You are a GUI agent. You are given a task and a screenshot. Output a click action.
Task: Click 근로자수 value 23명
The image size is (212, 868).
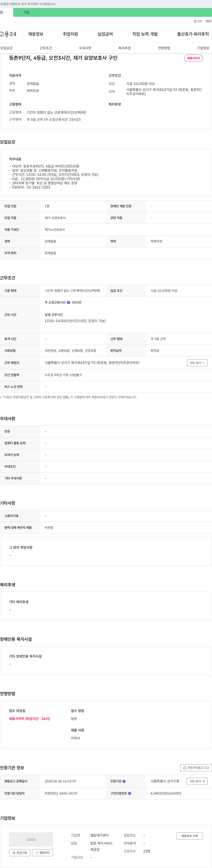coord(147,851)
